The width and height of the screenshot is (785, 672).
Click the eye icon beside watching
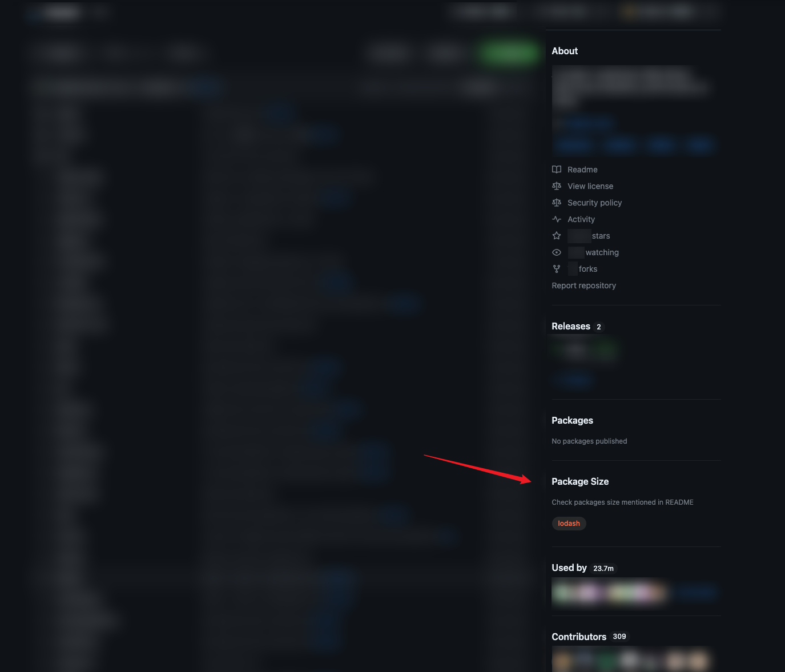pyautogui.click(x=557, y=252)
